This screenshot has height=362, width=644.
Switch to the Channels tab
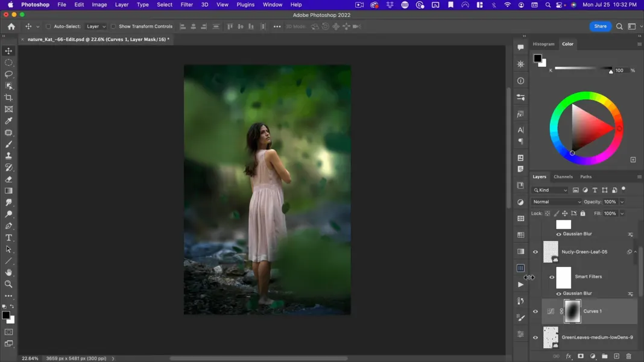563,176
